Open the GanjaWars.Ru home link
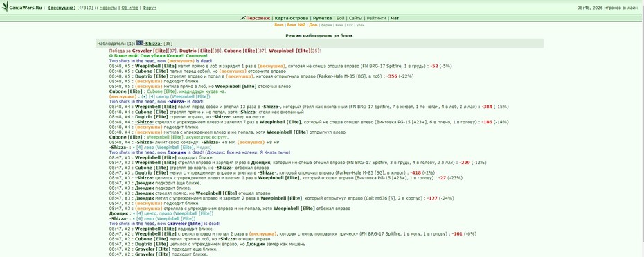 (26, 8)
